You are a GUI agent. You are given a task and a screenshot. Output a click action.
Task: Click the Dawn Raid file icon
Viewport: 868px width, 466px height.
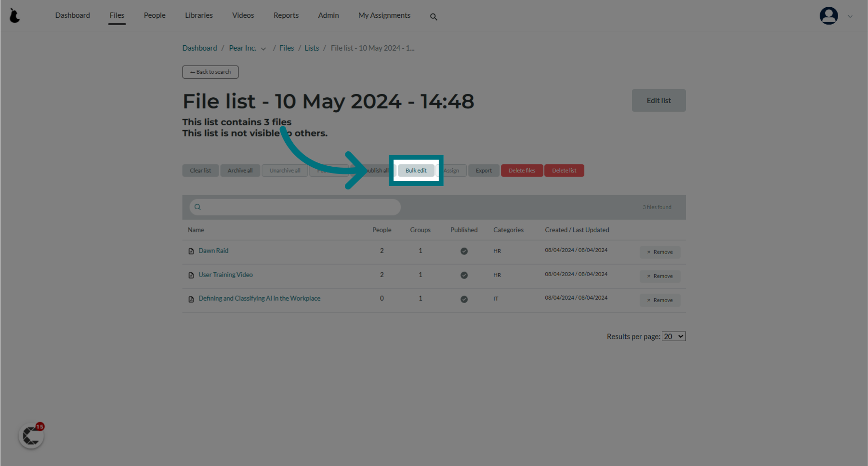tap(191, 251)
